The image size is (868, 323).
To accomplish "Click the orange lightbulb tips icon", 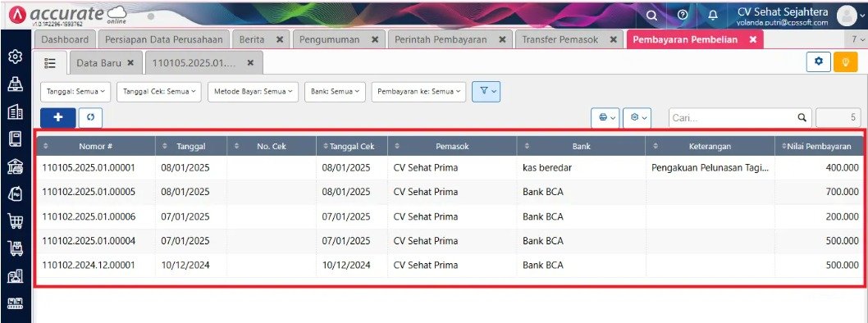I will coord(845,62).
